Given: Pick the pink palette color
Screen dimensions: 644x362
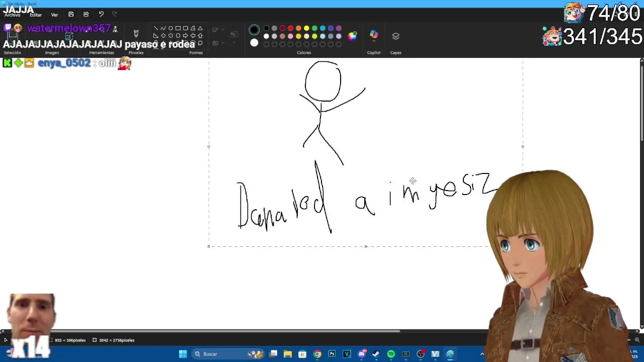Looking at the screenshot, I should point(290,36).
